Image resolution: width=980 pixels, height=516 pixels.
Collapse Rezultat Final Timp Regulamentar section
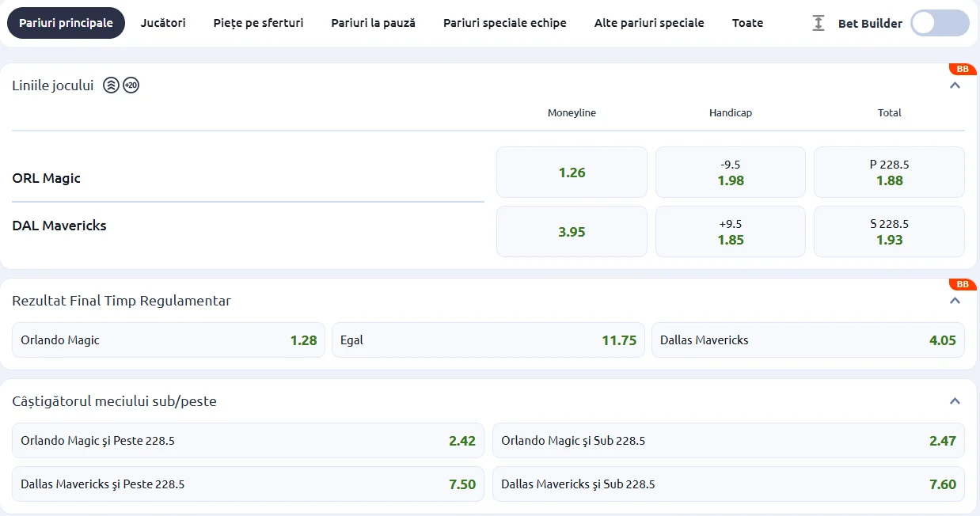click(x=955, y=301)
